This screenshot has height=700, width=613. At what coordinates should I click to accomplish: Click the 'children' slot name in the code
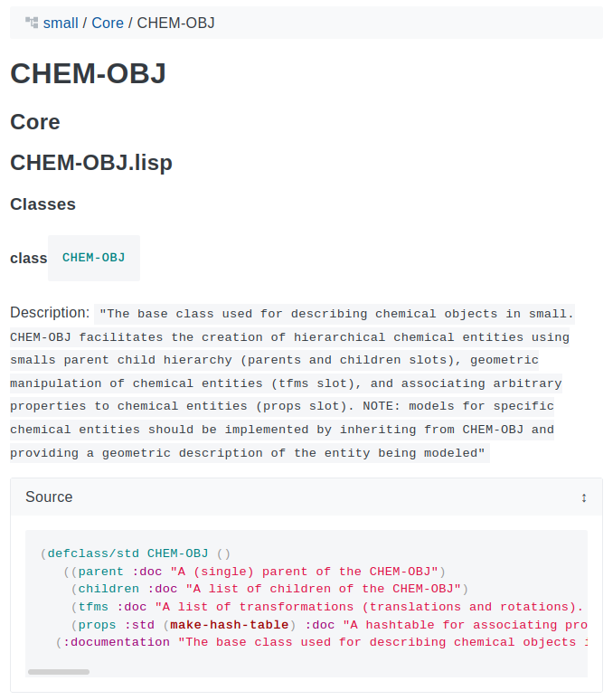pos(108,589)
